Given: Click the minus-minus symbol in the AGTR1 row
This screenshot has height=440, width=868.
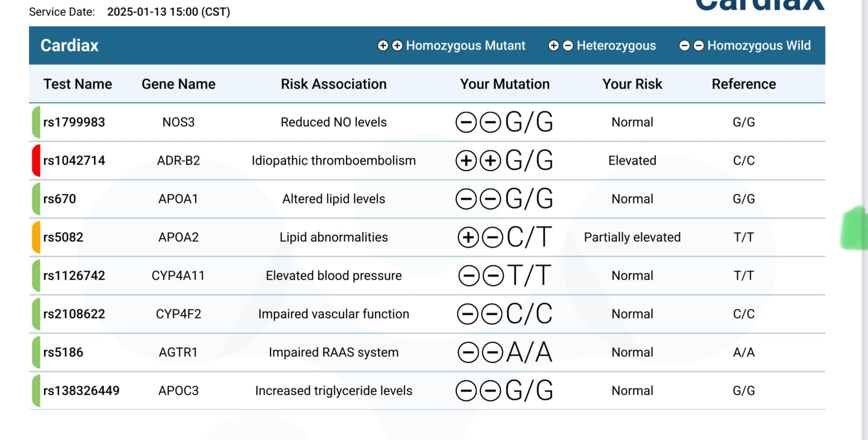Looking at the screenshot, I should (x=480, y=352).
